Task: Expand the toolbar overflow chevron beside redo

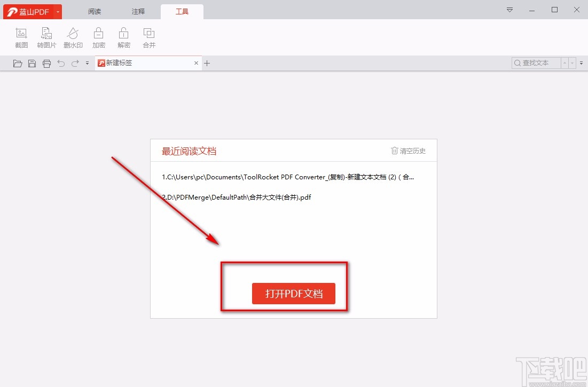Action: pos(87,63)
